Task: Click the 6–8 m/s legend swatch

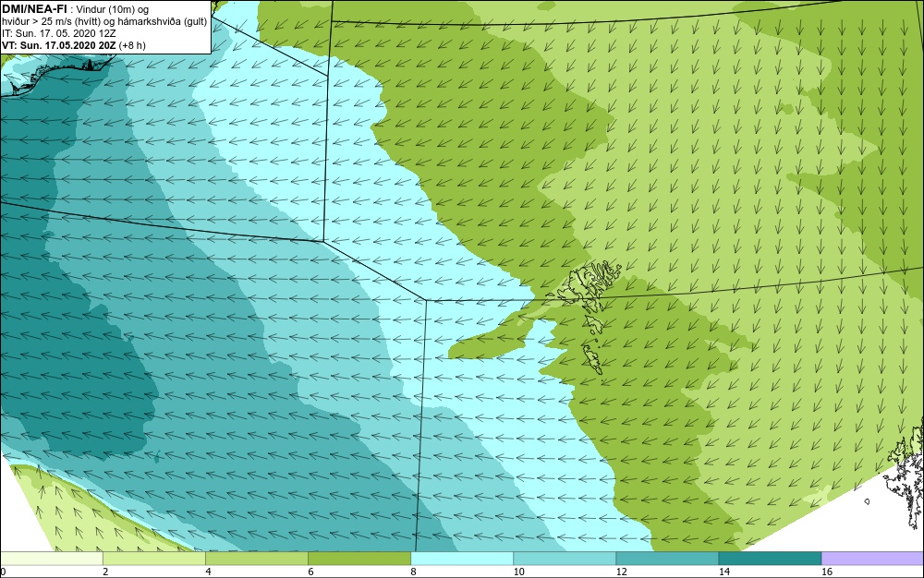Action: [x=359, y=558]
